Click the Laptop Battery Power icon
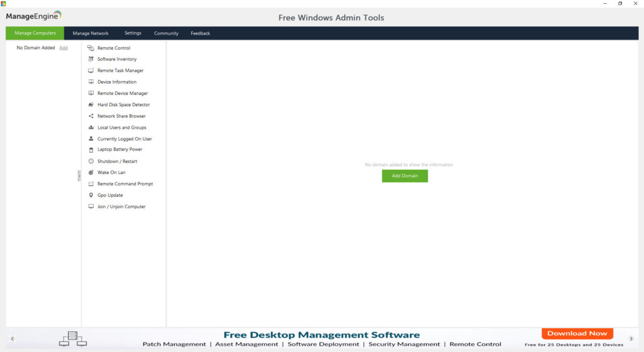Image resolution: width=644 pixels, height=352 pixels. coord(91,150)
